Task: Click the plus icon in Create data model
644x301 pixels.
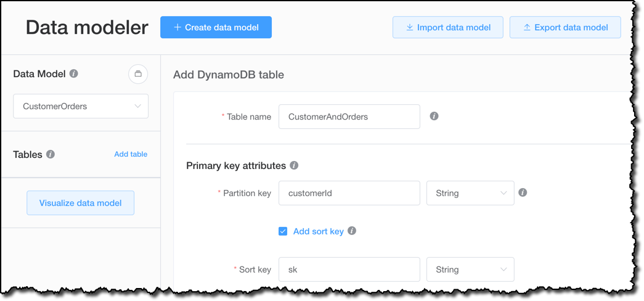Action: [x=177, y=27]
